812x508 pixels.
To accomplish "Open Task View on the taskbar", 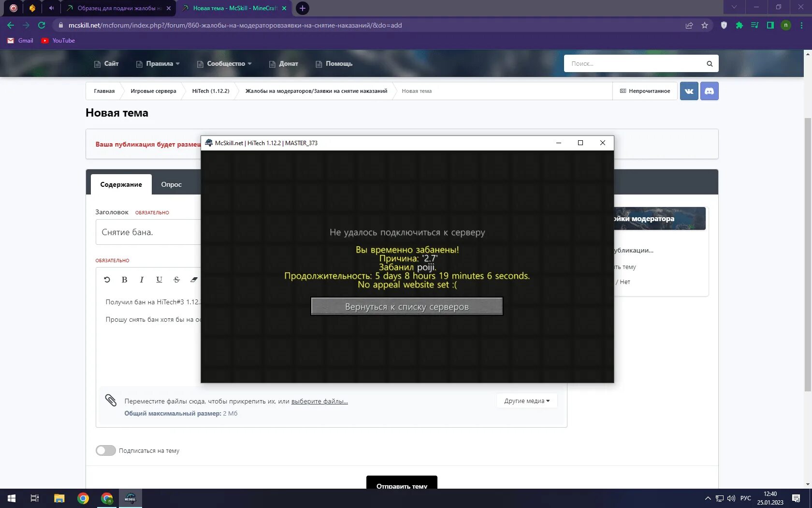I will (35, 498).
